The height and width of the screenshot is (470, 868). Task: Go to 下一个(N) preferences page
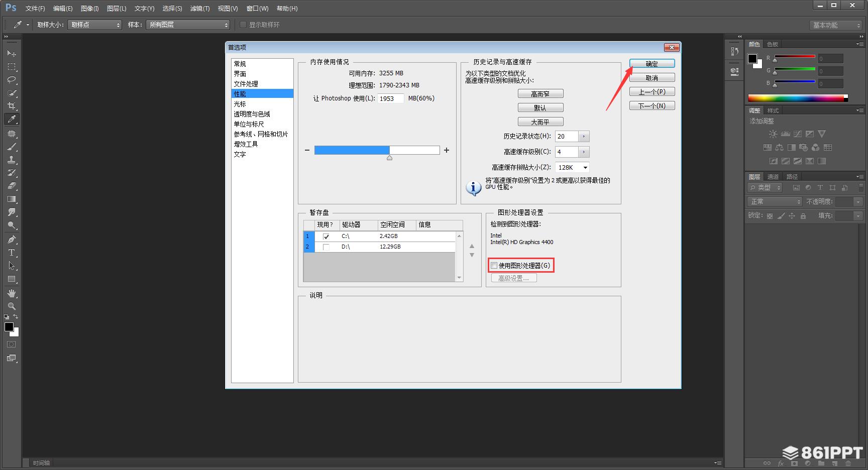(652, 106)
